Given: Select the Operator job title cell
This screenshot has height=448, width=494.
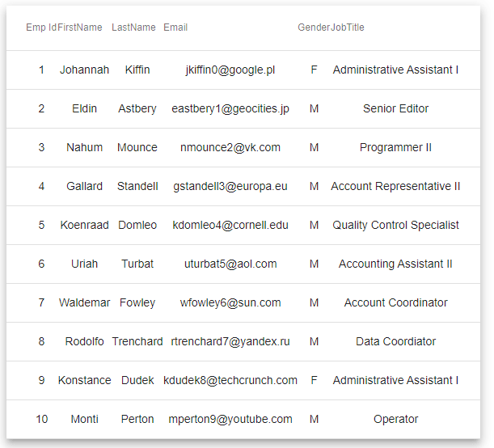Looking at the screenshot, I should coord(395,419).
